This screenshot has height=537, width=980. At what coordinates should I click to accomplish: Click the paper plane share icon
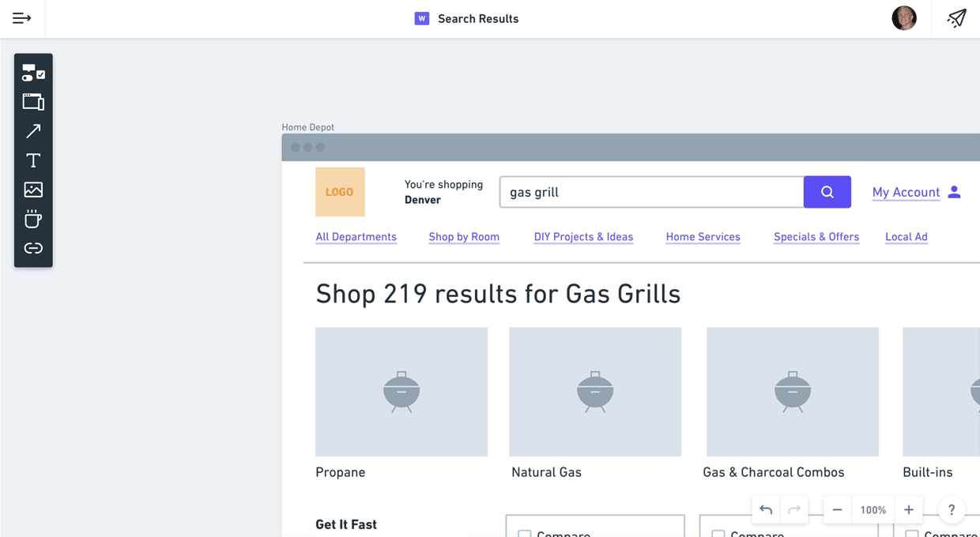point(957,18)
